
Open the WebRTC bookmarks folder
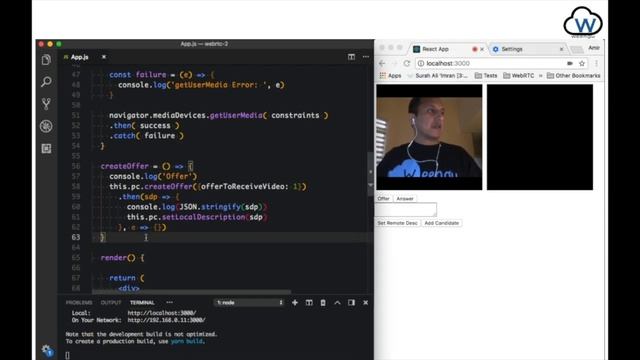click(x=518, y=76)
